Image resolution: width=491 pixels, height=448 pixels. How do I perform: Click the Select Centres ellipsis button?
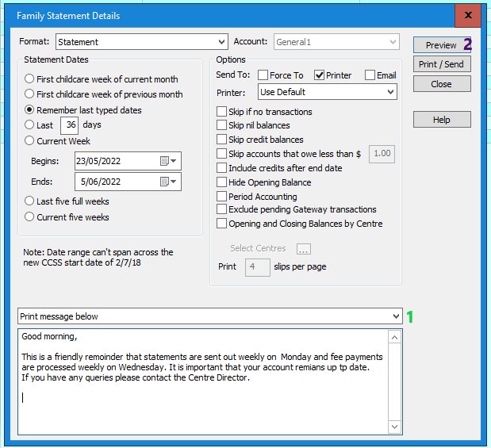pyautogui.click(x=304, y=249)
